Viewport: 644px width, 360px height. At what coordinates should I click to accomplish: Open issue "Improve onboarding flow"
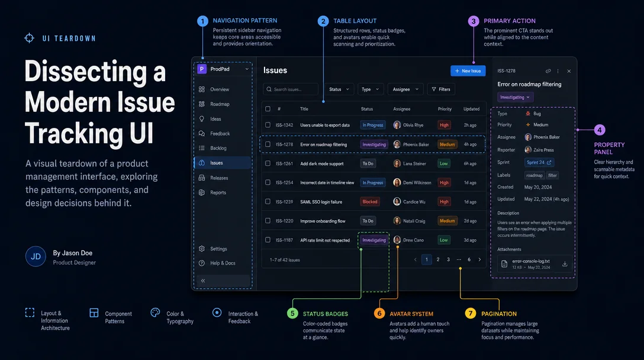[x=323, y=221]
